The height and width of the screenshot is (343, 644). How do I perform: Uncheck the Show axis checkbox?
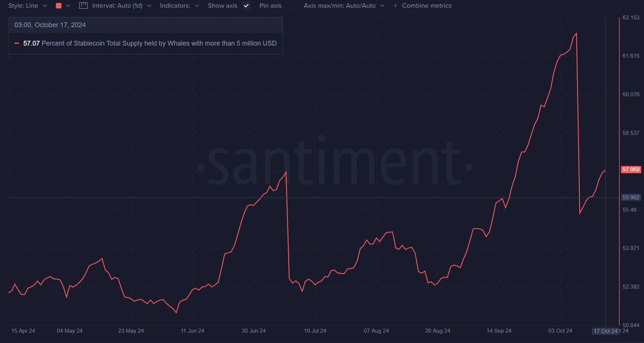click(246, 6)
